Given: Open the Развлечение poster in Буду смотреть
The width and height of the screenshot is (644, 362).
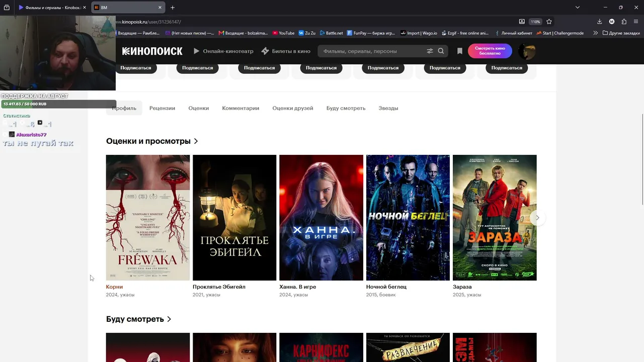Looking at the screenshot, I should 408,347.
